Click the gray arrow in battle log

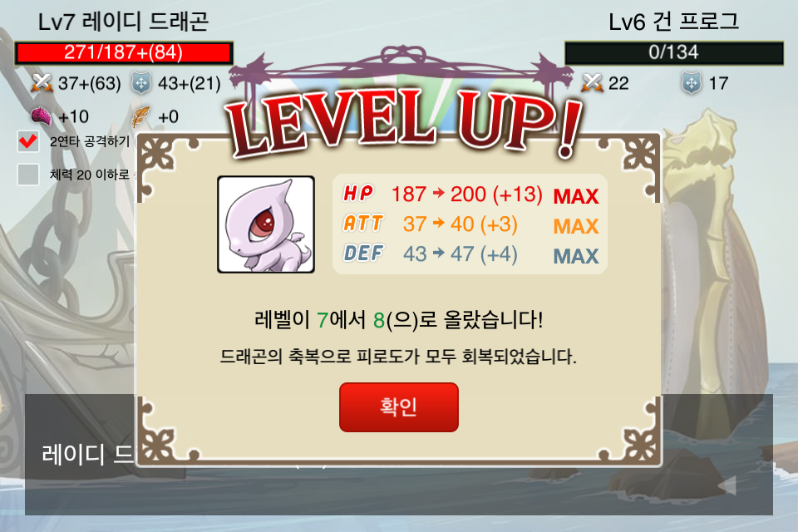tap(727, 485)
